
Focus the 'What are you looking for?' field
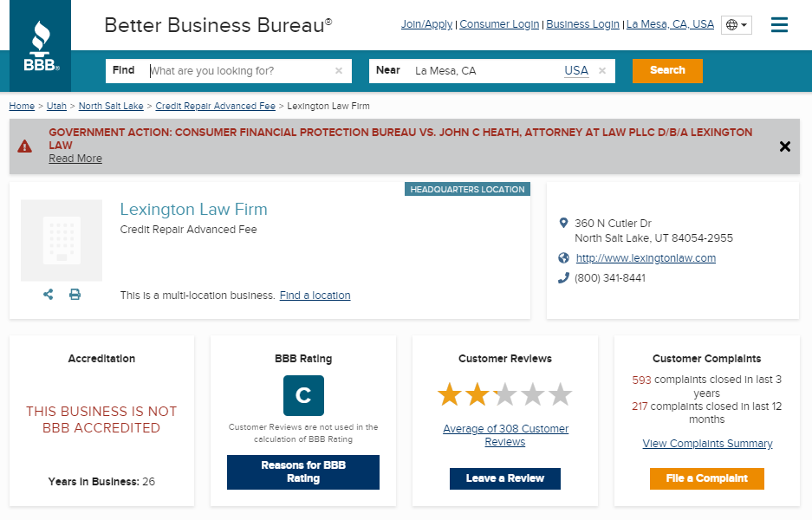pos(241,71)
